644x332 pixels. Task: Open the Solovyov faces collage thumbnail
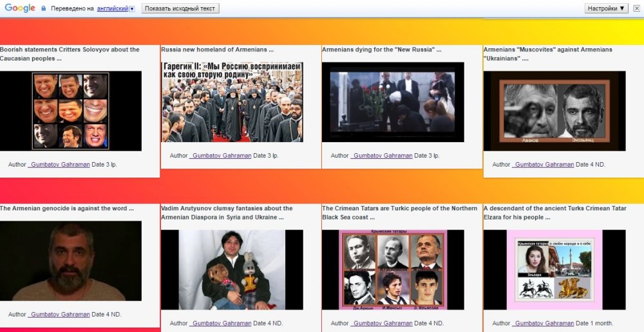tap(71, 111)
